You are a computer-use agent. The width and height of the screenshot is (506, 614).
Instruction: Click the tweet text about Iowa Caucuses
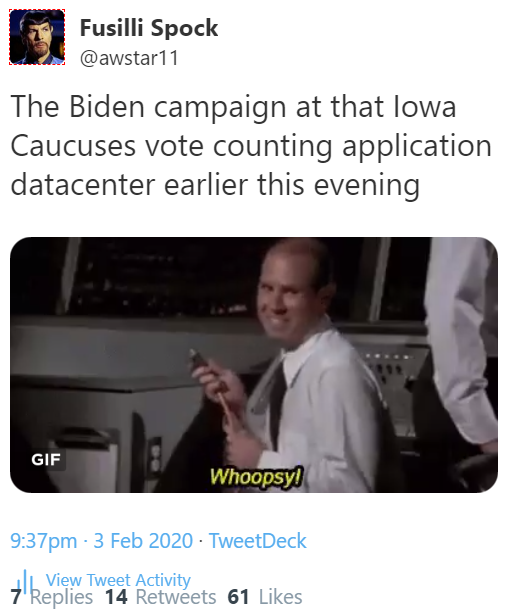click(251, 146)
